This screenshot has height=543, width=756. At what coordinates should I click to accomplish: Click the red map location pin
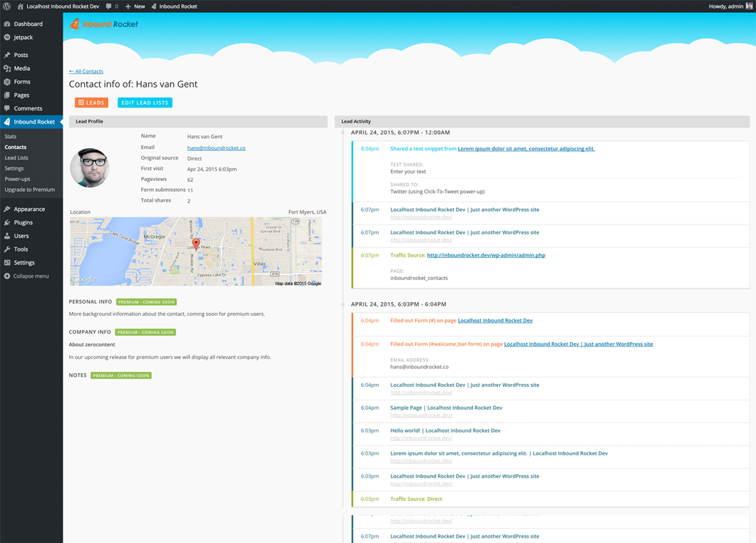click(196, 244)
